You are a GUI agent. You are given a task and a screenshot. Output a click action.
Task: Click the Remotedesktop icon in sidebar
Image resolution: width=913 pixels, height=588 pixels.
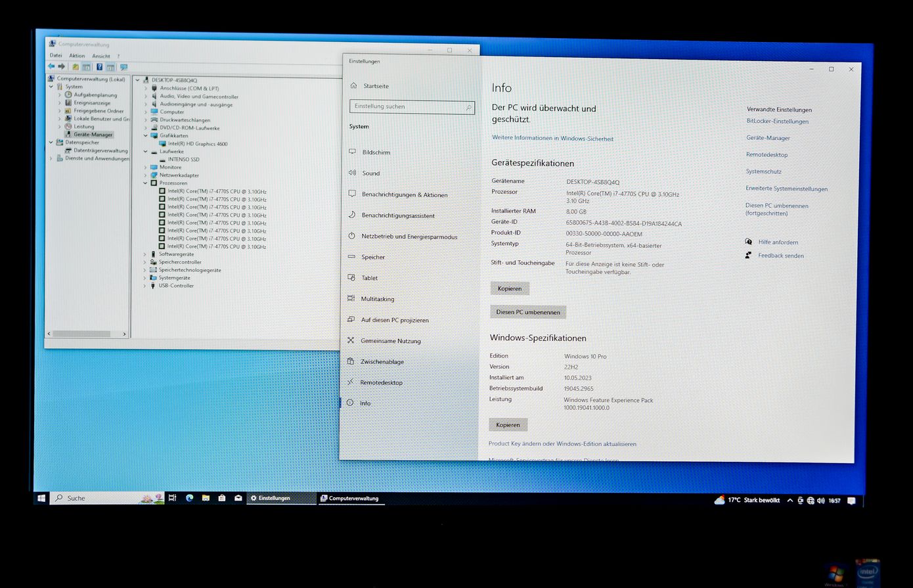350,382
